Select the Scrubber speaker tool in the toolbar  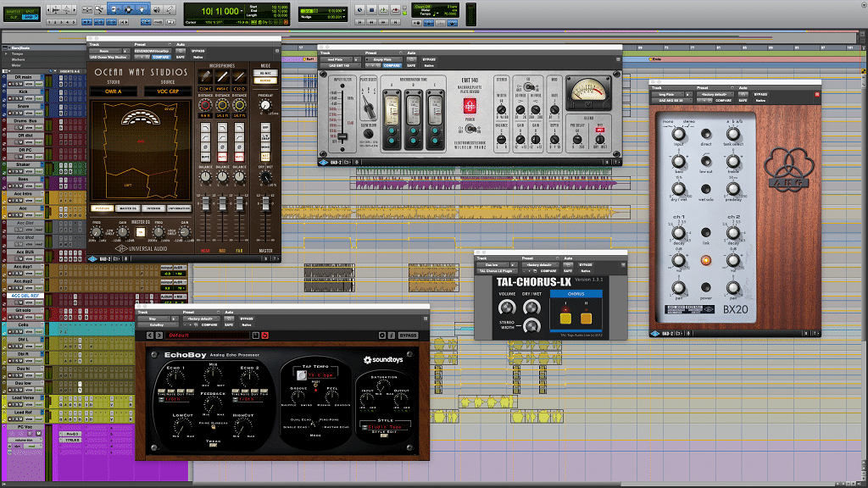(x=157, y=9)
